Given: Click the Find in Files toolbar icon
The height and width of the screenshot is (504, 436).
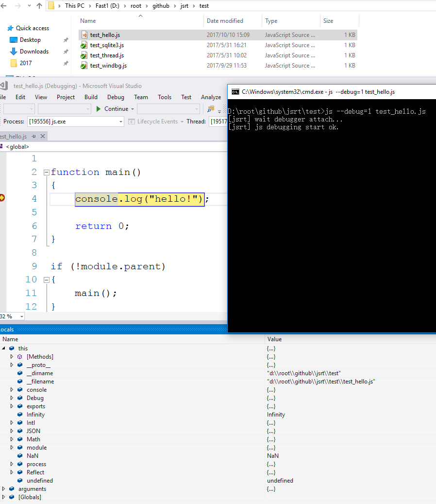Looking at the screenshot, I should [x=211, y=109].
